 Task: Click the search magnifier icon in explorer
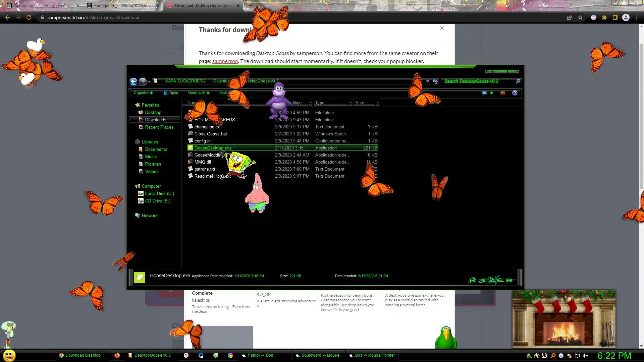coord(518,81)
